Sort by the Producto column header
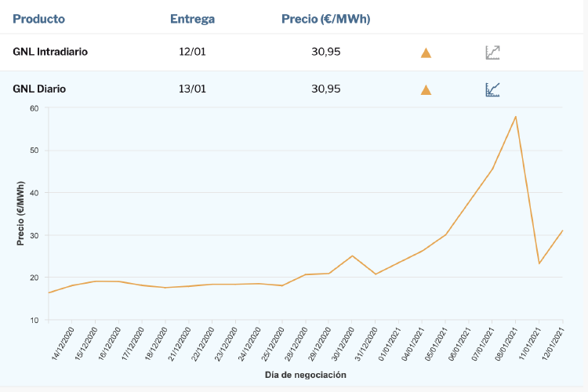Image resolution: width=588 pixels, height=392 pixels. (39, 19)
